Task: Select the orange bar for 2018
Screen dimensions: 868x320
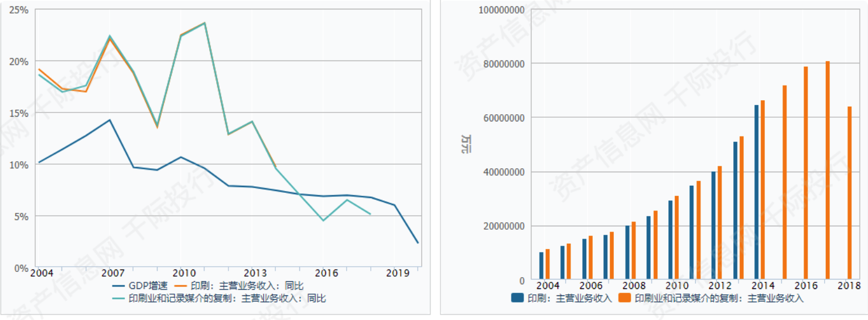Action: (x=849, y=192)
